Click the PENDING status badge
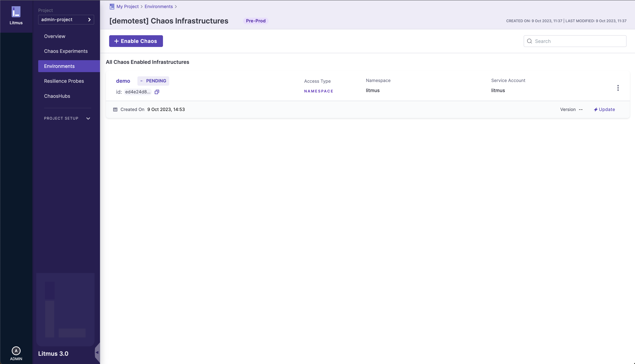 (153, 81)
